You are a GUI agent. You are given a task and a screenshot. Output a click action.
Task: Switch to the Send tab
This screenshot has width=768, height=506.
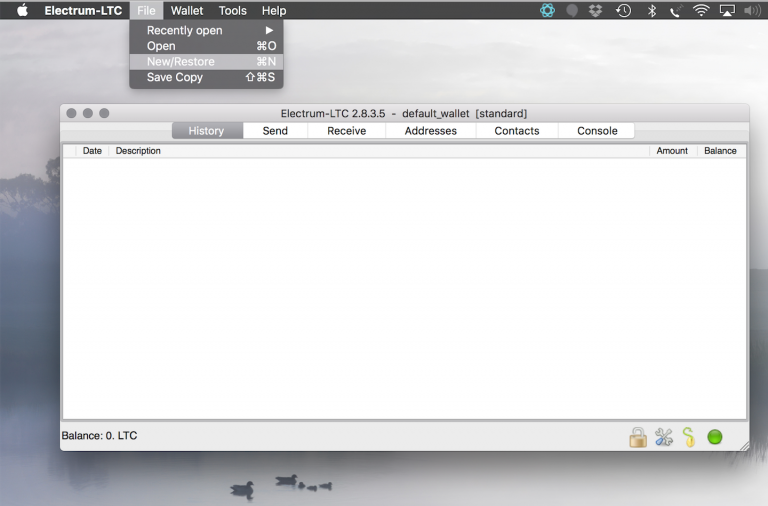click(x=275, y=131)
